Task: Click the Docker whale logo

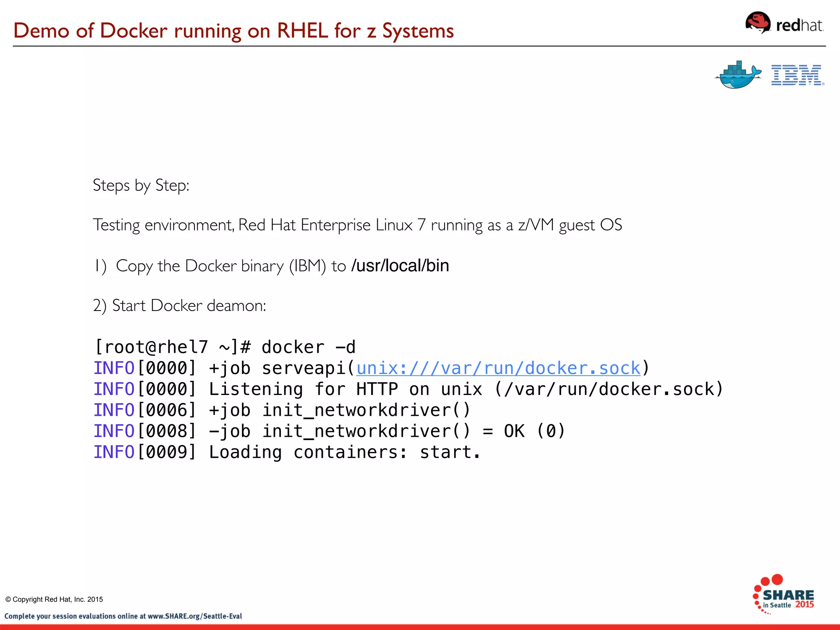Action: point(738,75)
